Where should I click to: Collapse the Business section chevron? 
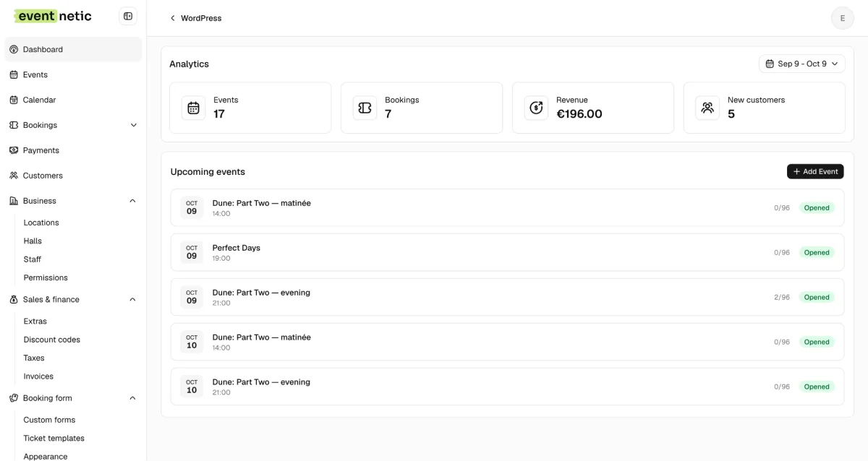132,201
